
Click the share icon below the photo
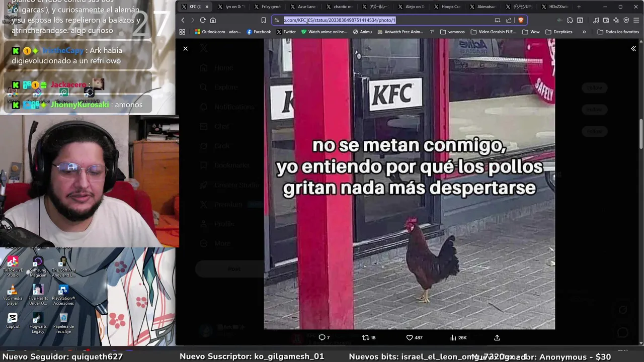[x=497, y=337]
